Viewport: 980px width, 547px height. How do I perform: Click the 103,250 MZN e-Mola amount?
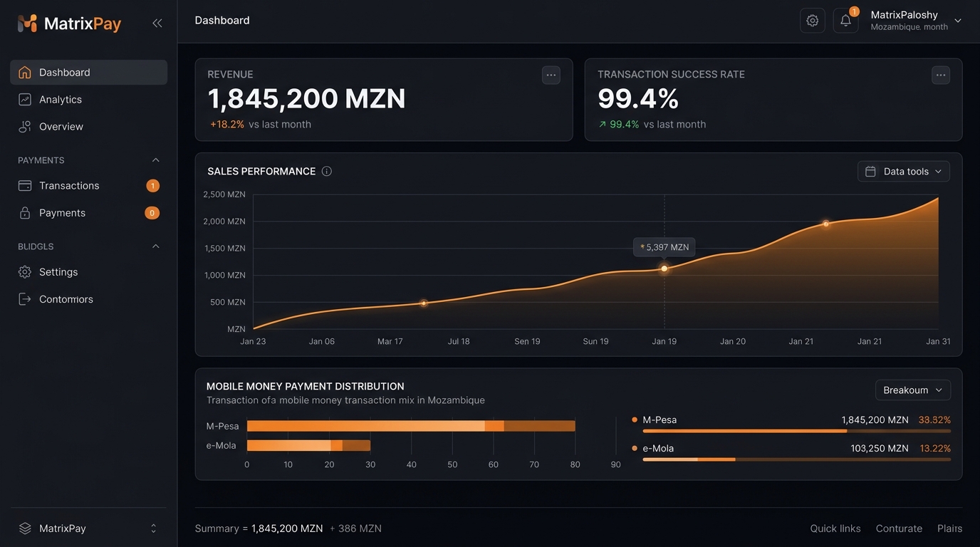[x=880, y=449]
